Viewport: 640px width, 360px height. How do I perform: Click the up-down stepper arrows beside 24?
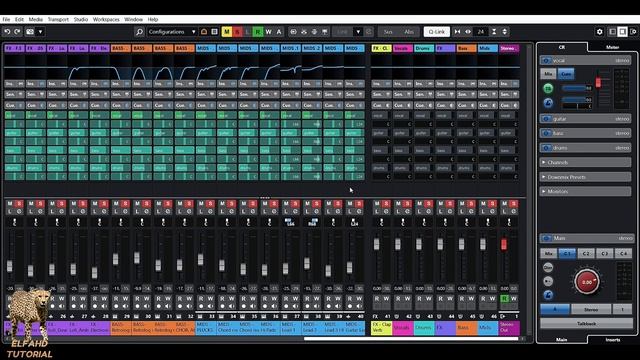point(504,31)
